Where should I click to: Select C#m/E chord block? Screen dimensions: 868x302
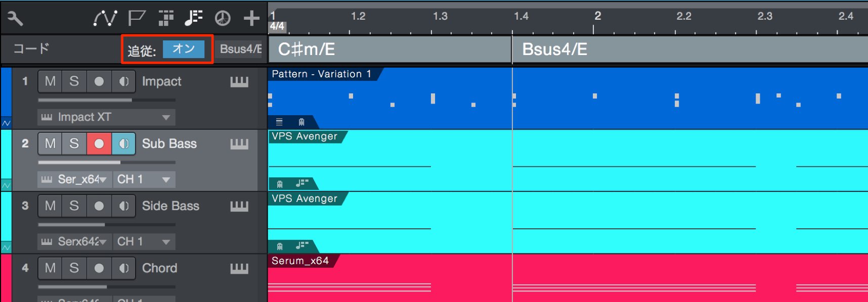(389, 49)
